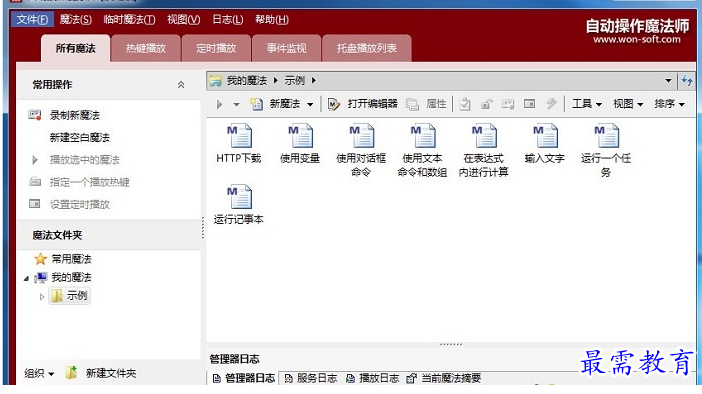Click the padlock toolbar icon
The width and height of the screenshot is (702, 394).
point(486,104)
